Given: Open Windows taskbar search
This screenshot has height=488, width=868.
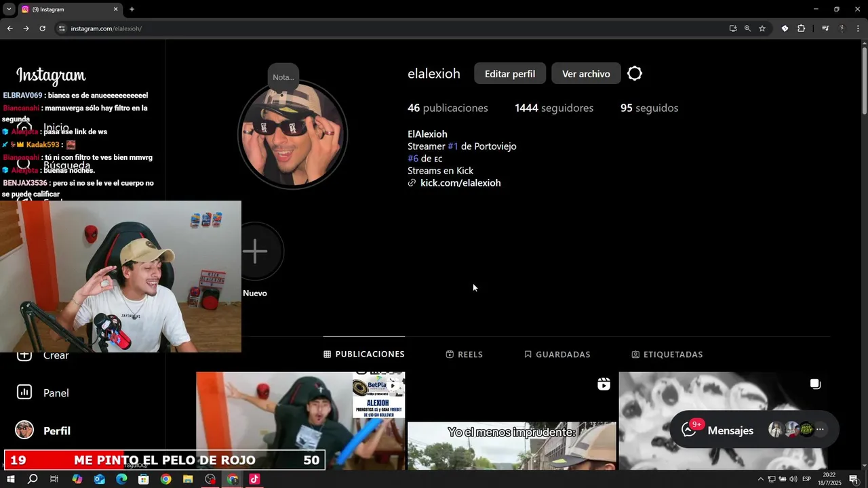Looking at the screenshot, I should point(33,479).
